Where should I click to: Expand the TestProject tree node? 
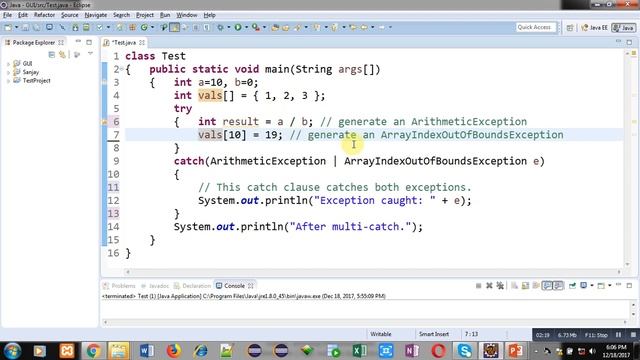tap(9, 81)
